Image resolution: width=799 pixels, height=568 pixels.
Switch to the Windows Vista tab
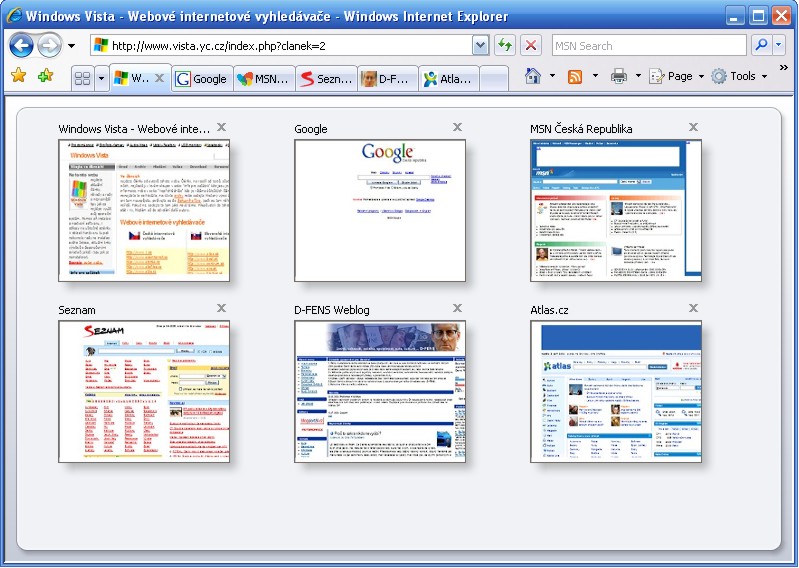(131, 78)
